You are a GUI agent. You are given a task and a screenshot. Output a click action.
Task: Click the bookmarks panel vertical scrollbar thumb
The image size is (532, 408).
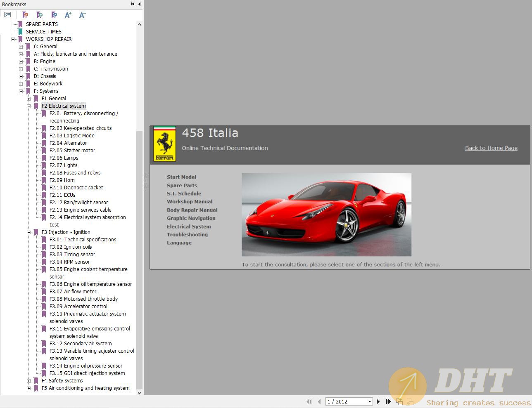pyautogui.click(x=139, y=260)
